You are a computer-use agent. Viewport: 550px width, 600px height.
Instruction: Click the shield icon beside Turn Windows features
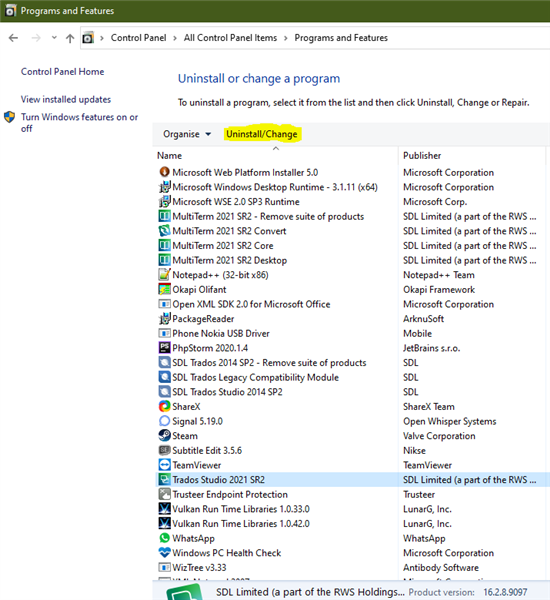(10, 117)
